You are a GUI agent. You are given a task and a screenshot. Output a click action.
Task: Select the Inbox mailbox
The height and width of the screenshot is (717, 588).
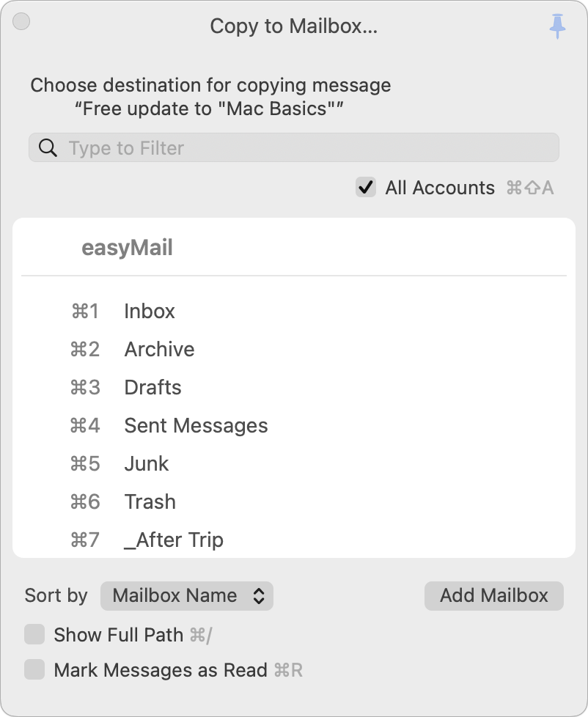point(150,312)
